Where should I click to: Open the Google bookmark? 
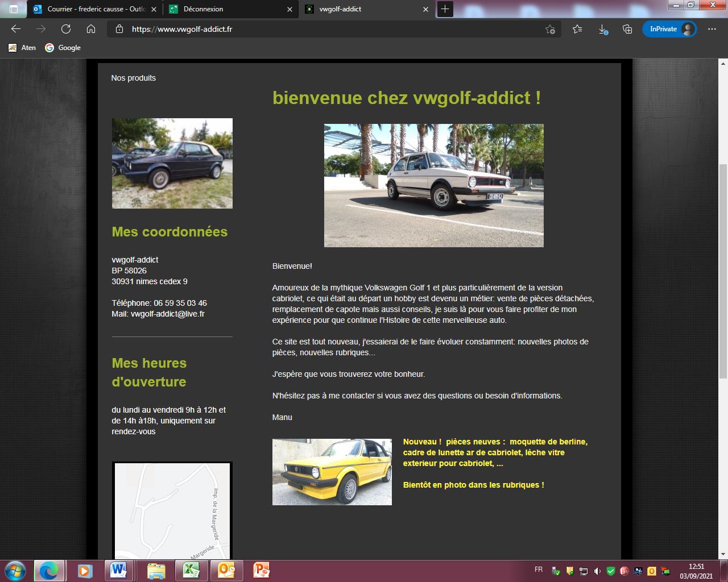click(x=63, y=48)
